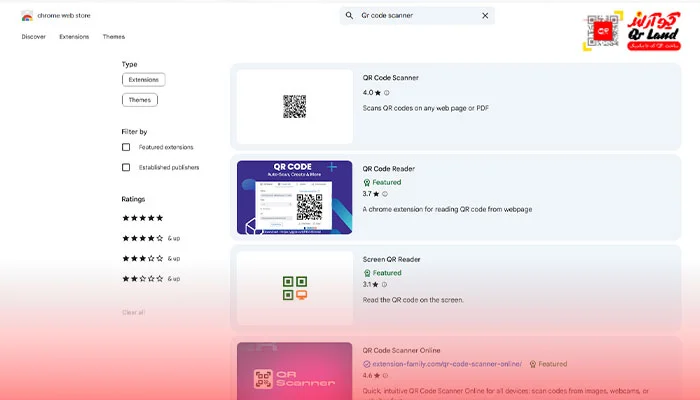The width and height of the screenshot is (700, 400).
Task: Select the Themes type filter chip
Action: click(140, 100)
